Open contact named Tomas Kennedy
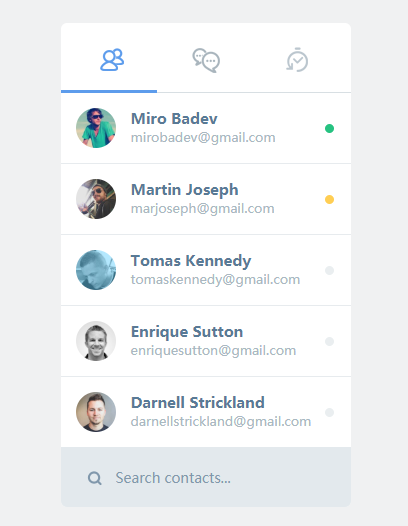Screen dimensions: 408x526 pyautogui.click(x=191, y=261)
